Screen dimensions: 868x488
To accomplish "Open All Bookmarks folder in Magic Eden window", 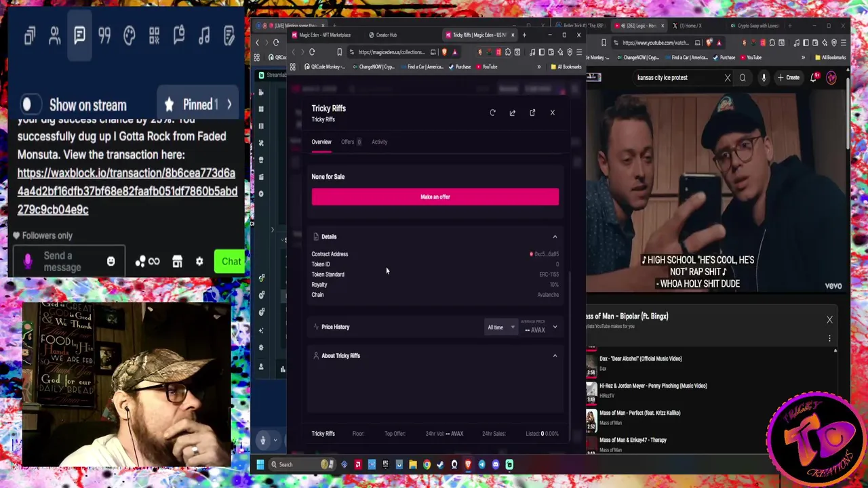I will [x=566, y=67].
